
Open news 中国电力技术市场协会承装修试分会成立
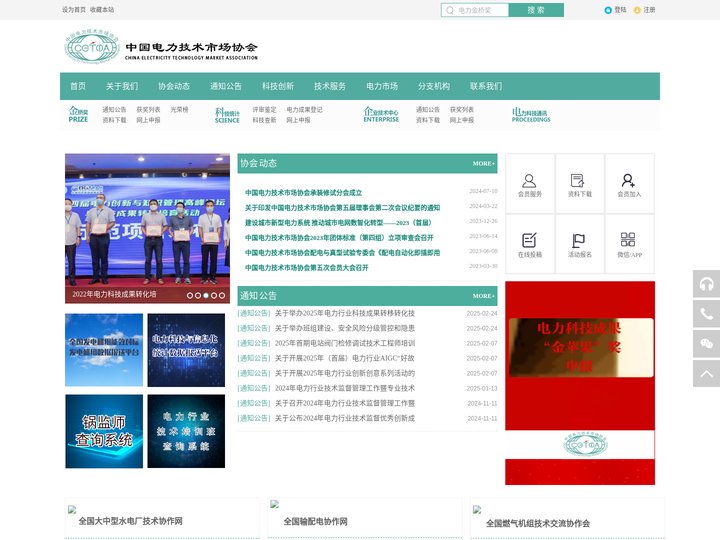tap(304, 193)
